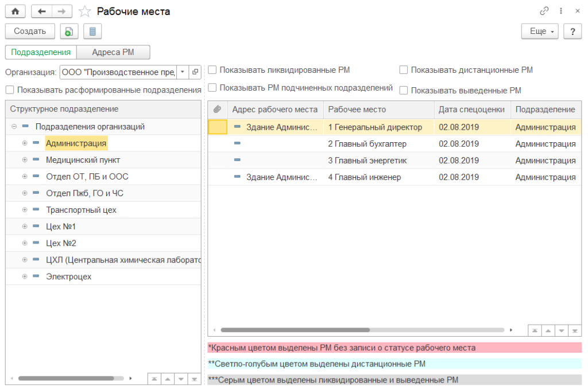Select the Подразделения tab

point(41,52)
